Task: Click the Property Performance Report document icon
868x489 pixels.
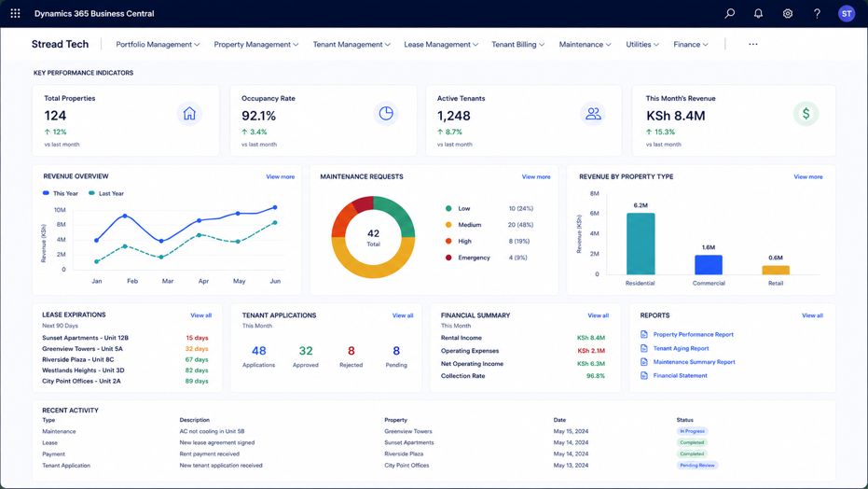Action: [644, 334]
